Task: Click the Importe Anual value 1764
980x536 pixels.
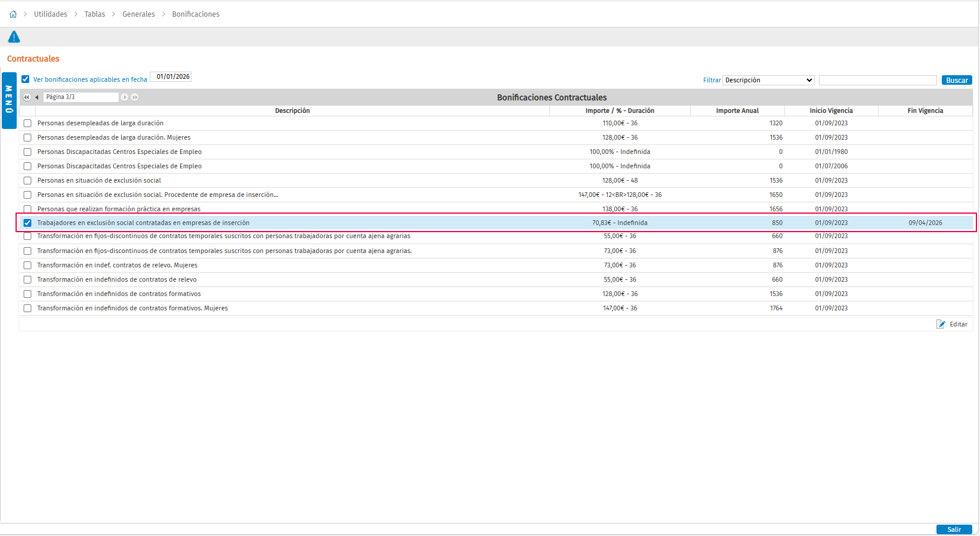Action: coord(776,309)
